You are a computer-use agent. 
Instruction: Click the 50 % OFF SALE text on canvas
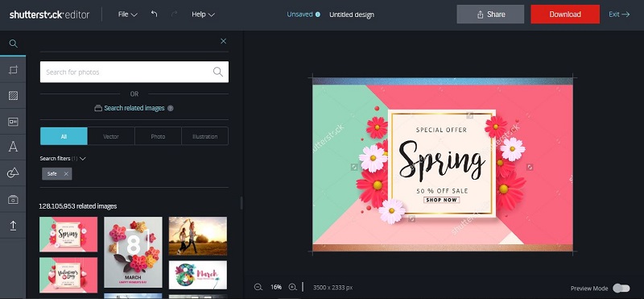point(442,191)
